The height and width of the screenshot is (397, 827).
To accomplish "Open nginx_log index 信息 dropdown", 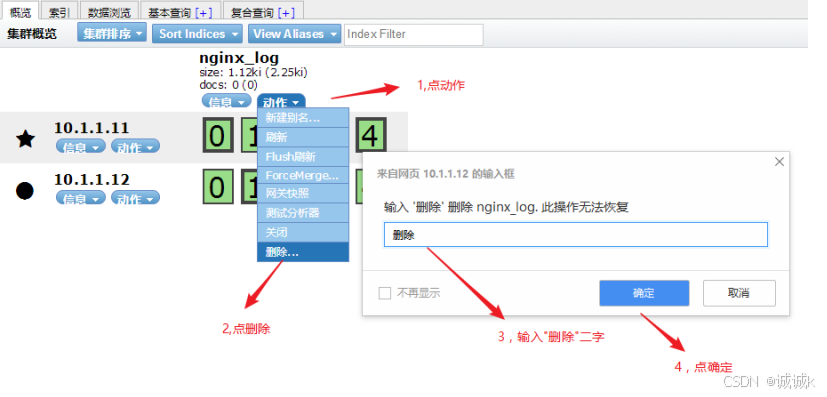I will point(226,102).
